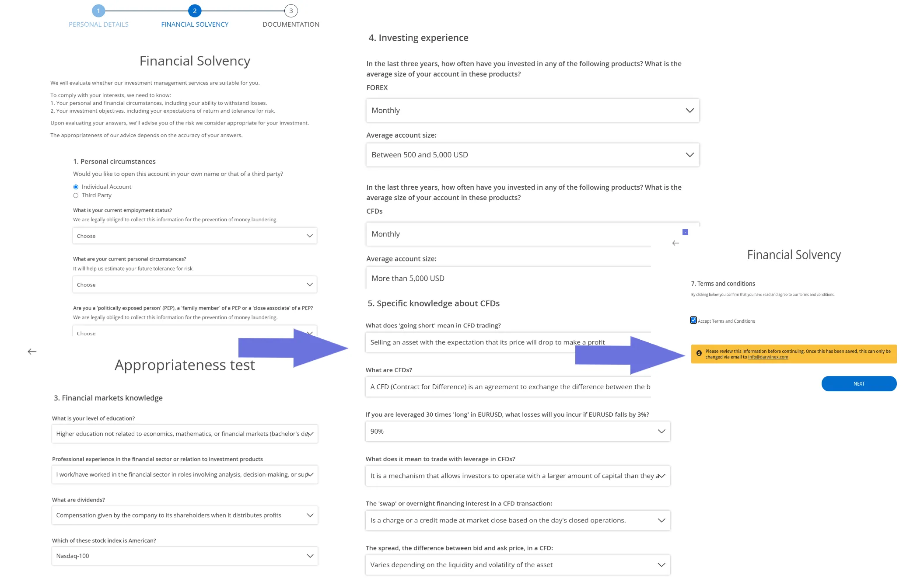Select the Individual Account radio option
This screenshot has height=578, width=924.
(76, 187)
